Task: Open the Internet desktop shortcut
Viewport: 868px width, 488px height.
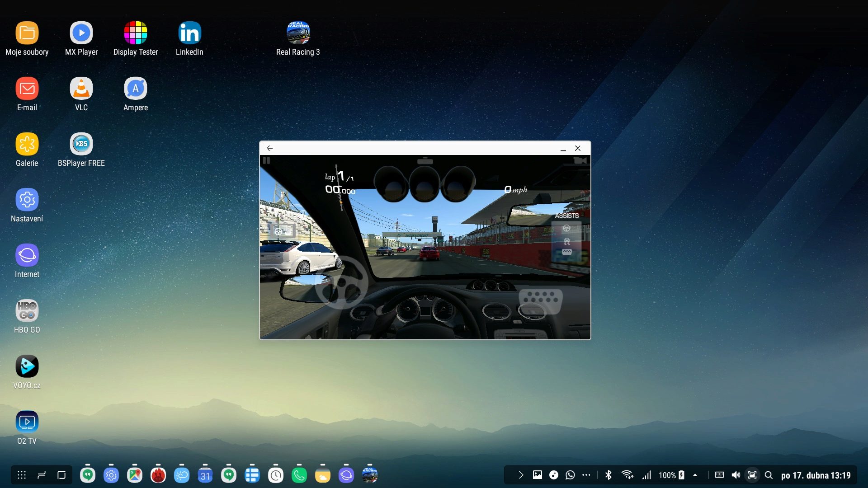Action: tap(27, 261)
